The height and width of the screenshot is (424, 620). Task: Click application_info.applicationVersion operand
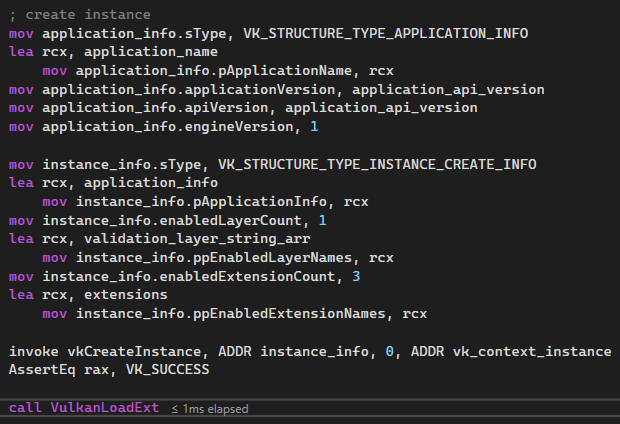(188, 89)
